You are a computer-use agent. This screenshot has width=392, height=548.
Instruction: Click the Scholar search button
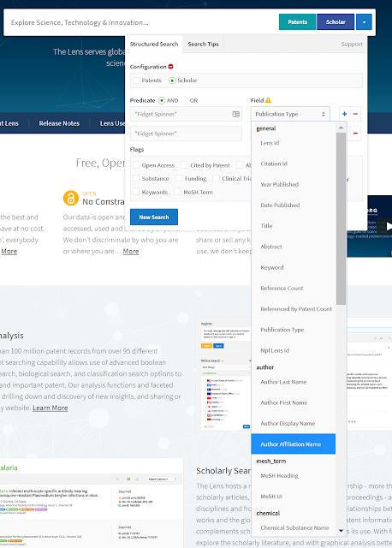click(x=336, y=22)
